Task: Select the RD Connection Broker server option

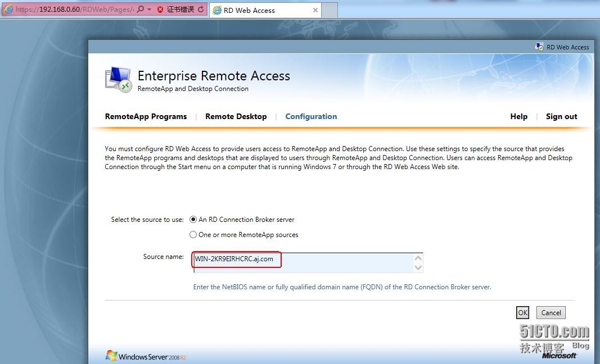Action: (193, 220)
